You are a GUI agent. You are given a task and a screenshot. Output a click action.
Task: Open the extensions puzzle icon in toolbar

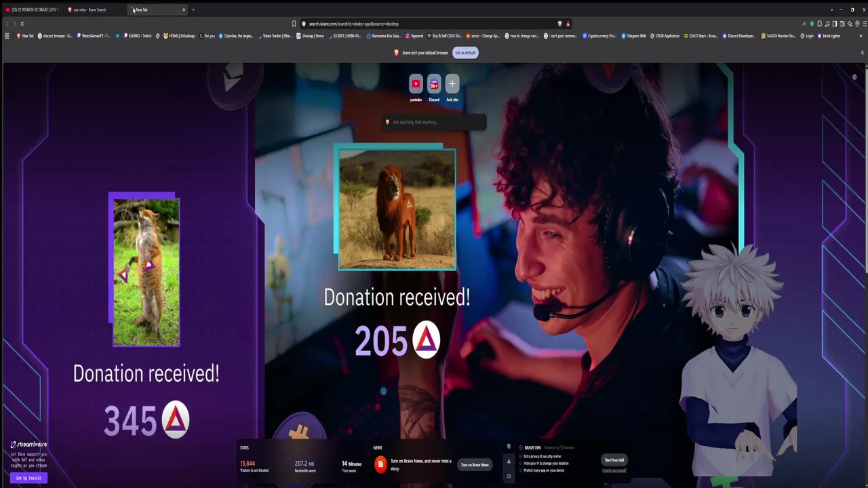(x=819, y=24)
